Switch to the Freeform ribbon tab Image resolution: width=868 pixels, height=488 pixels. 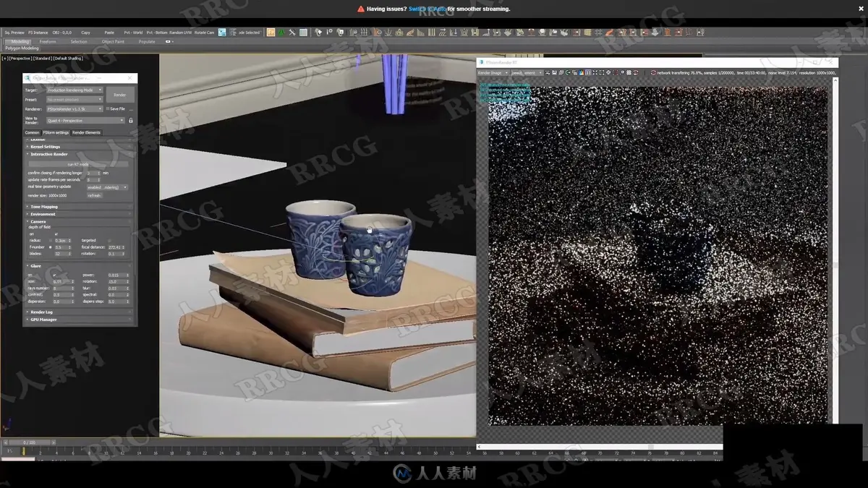pos(48,42)
